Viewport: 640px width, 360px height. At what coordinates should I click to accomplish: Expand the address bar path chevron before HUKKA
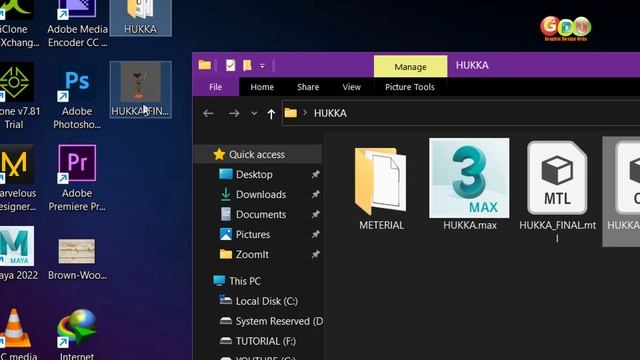click(x=305, y=113)
